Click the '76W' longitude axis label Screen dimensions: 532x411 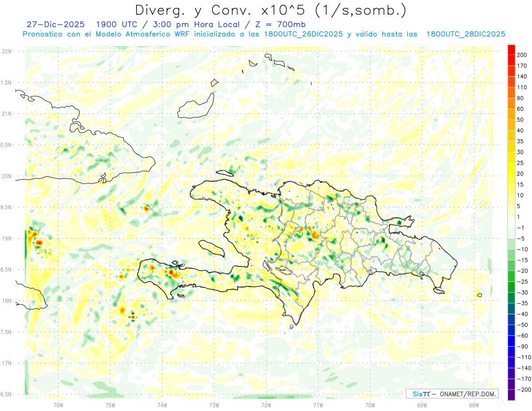[x=59, y=405]
